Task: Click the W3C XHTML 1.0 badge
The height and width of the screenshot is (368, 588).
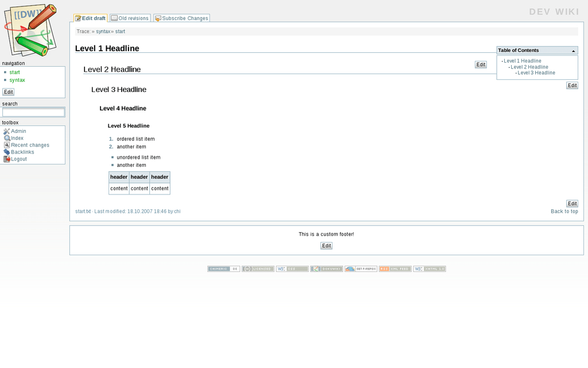Action: tap(430, 269)
